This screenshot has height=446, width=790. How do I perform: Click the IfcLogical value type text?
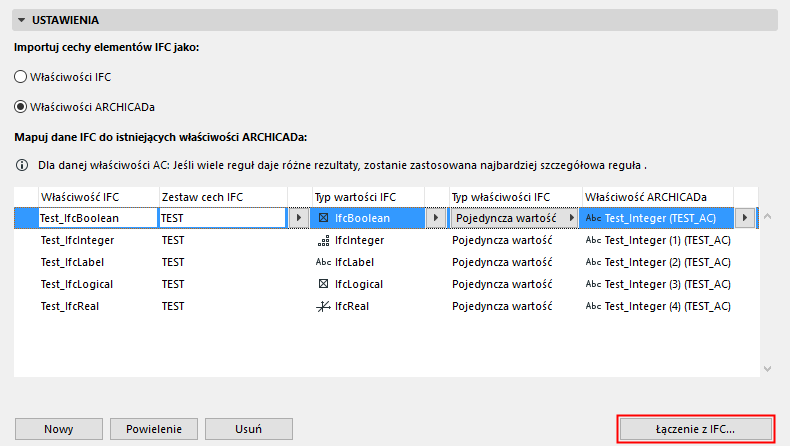click(x=359, y=284)
